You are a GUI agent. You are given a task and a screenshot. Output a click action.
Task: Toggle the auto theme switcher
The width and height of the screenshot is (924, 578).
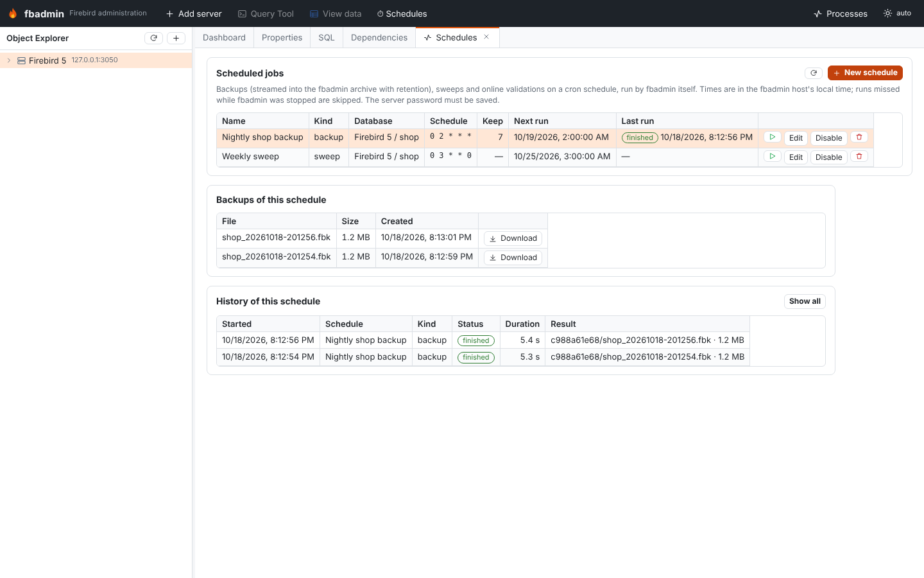[897, 13]
